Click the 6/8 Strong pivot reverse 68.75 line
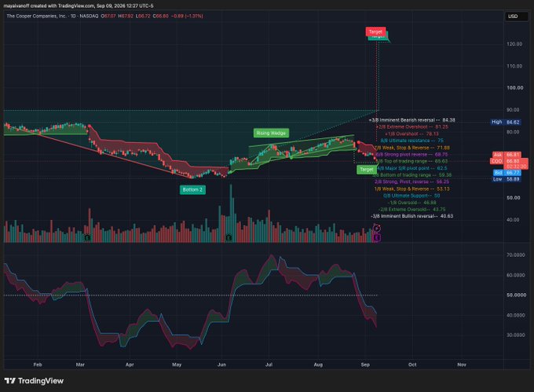 [x=411, y=154]
